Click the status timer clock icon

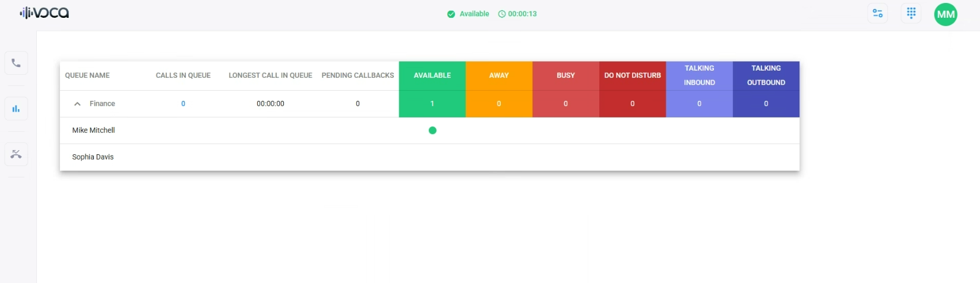click(x=502, y=14)
